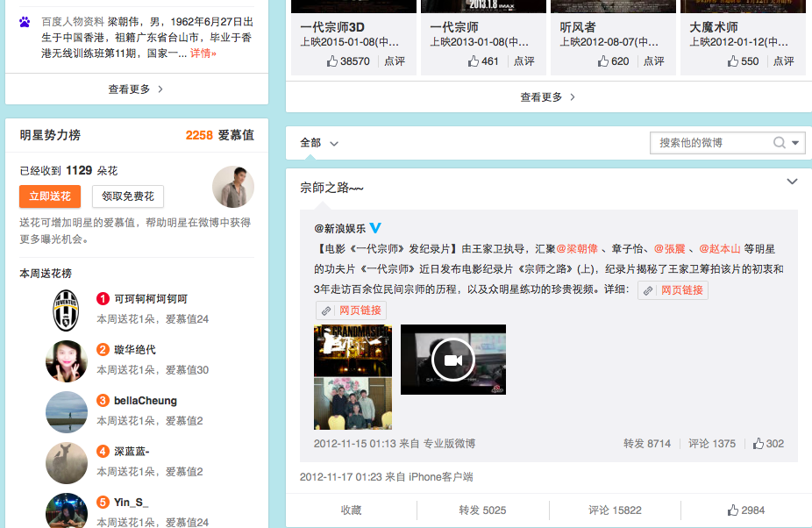
Task: Click the 2258 爱慕值 score text
Action: [x=219, y=135]
